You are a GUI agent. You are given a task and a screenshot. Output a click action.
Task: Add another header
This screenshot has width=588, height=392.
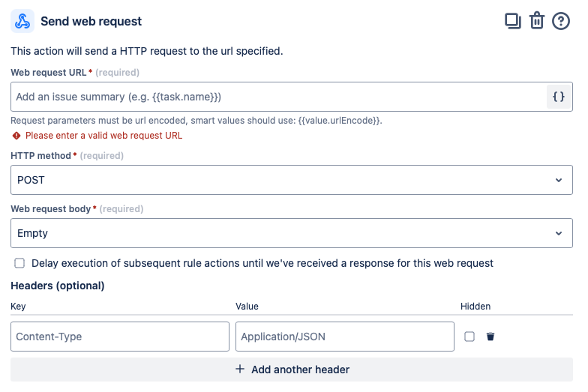click(x=292, y=370)
